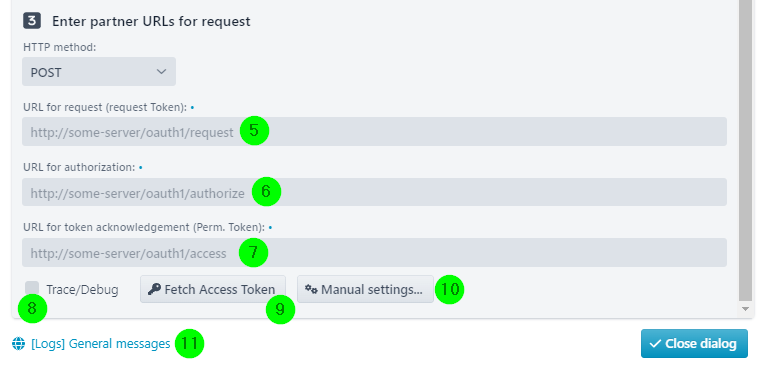Focus the URL for authorization field
764x367 pixels.
374,192
